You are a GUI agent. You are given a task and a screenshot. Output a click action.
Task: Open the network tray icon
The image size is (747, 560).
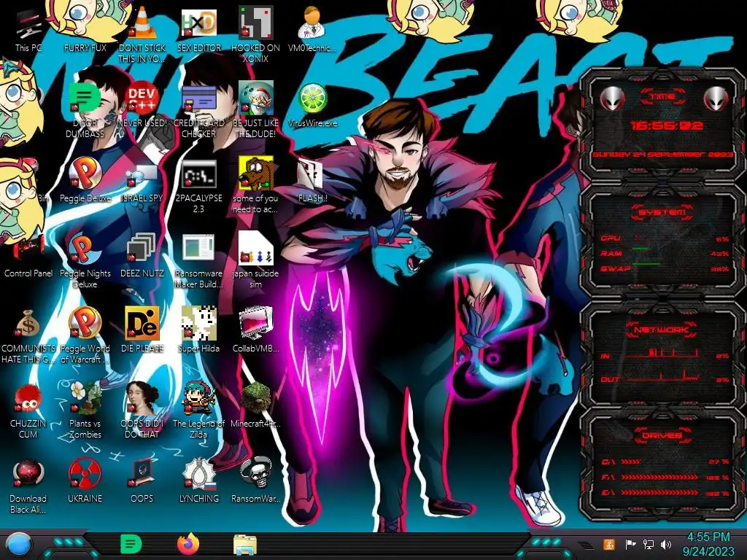648,544
